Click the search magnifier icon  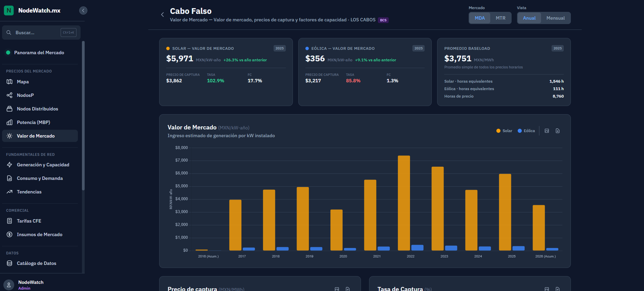(x=9, y=33)
